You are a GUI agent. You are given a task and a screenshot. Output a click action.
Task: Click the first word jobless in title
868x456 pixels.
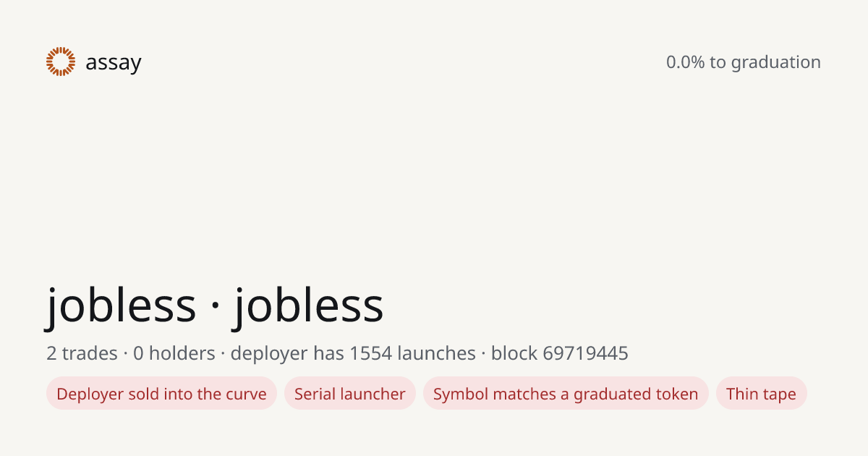[122, 305]
